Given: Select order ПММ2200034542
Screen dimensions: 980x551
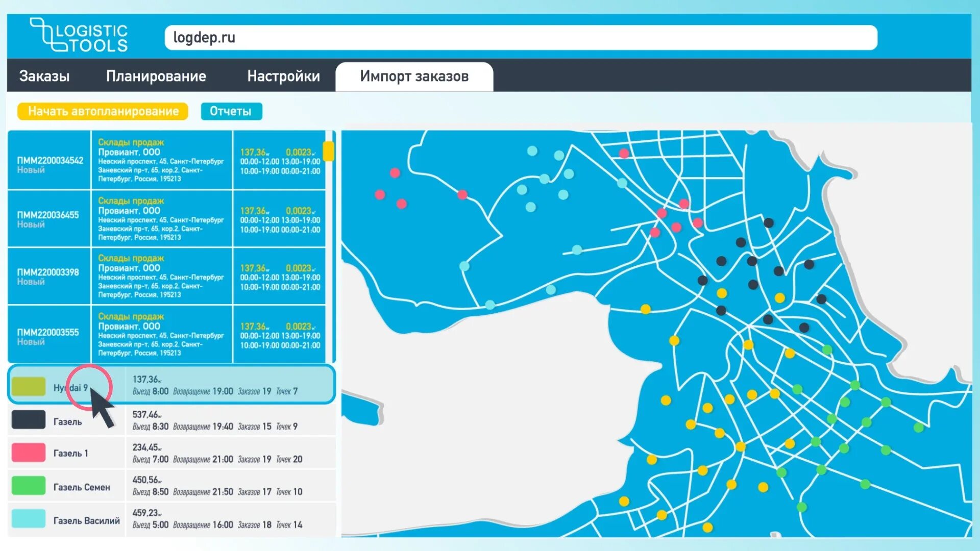Looking at the screenshot, I should [x=50, y=160].
